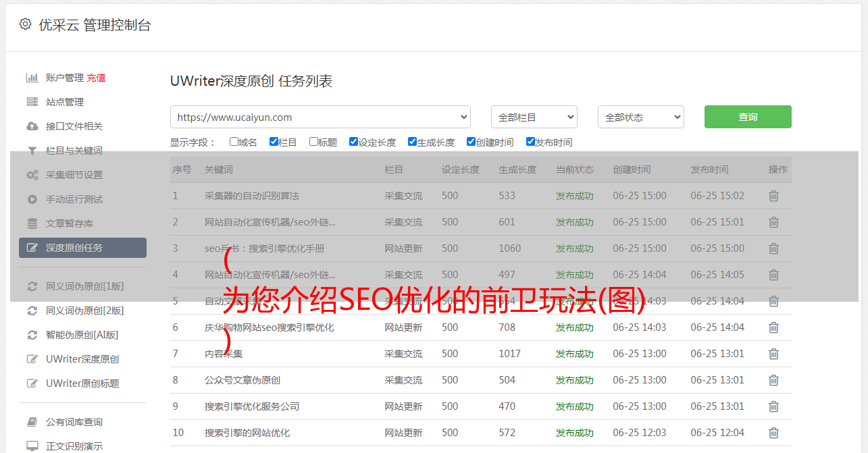Screen dimensions: 868x453
Task: Uncheck the 生成长度 checkbox
Action: point(412,142)
